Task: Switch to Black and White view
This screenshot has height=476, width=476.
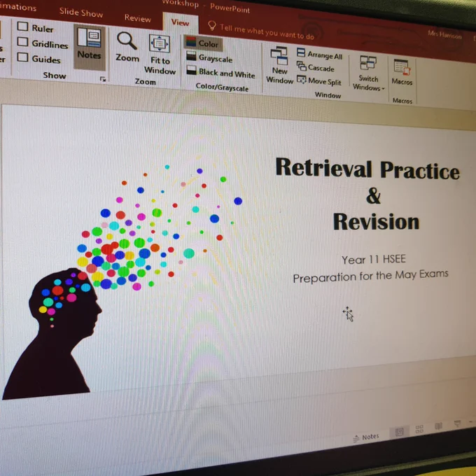Action: pyautogui.click(x=220, y=73)
